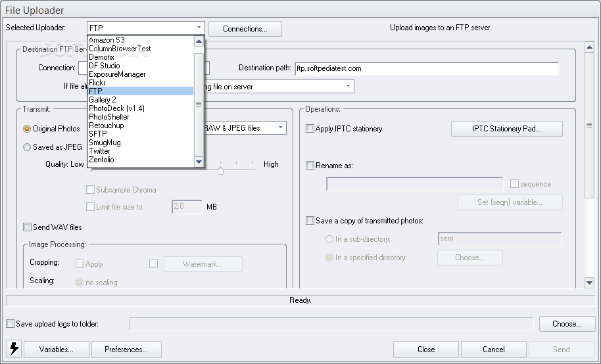
Task: Pick ExposureManager from the uploader list
Action: click(140, 74)
